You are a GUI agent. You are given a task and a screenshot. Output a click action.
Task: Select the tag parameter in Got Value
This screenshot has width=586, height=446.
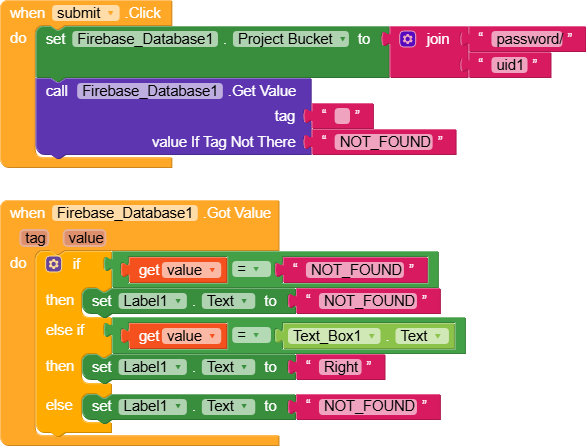[34, 238]
